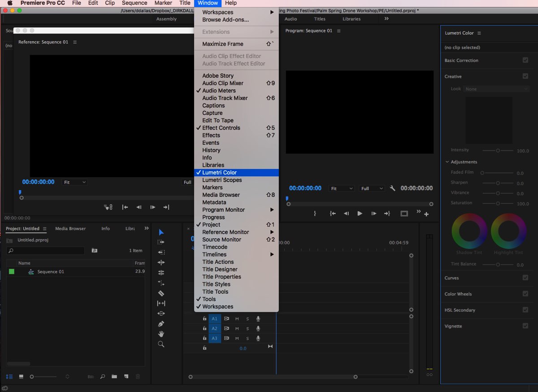Click the Find icon in Project panel
Image resolution: width=538 pixels, height=392 pixels.
click(103, 377)
